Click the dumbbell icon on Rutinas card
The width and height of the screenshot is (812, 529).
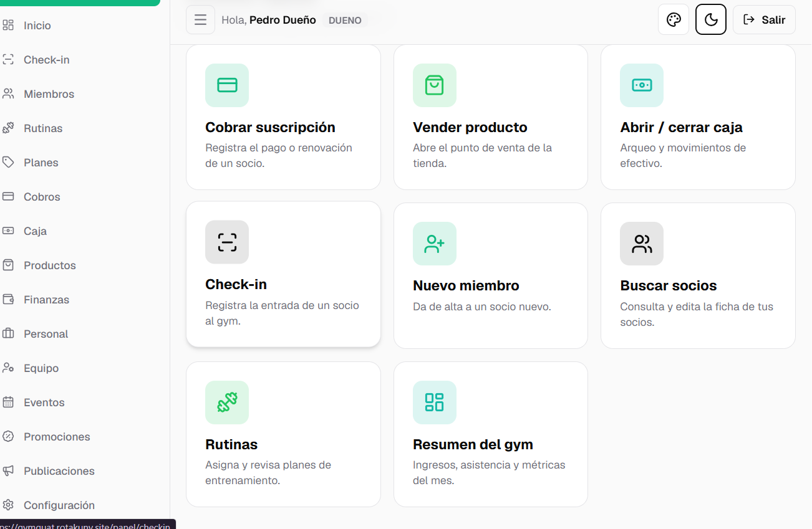click(x=227, y=403)
